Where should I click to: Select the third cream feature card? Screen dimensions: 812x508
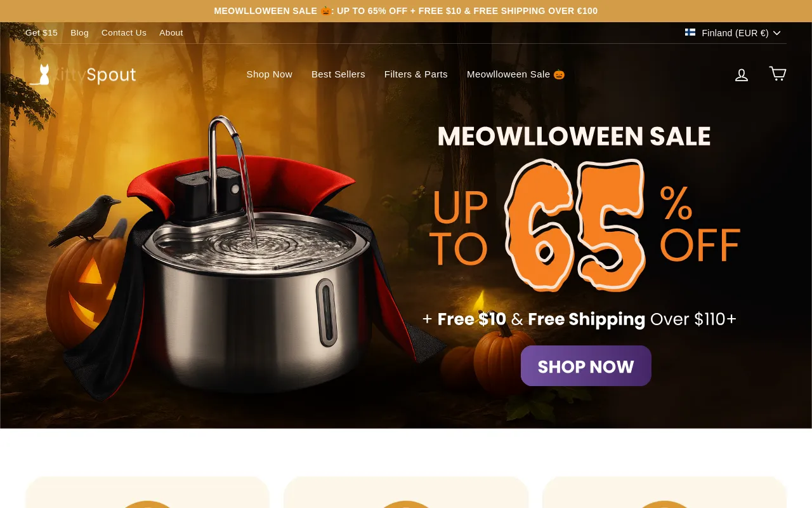pyautogui.click(x=664, y=492)
